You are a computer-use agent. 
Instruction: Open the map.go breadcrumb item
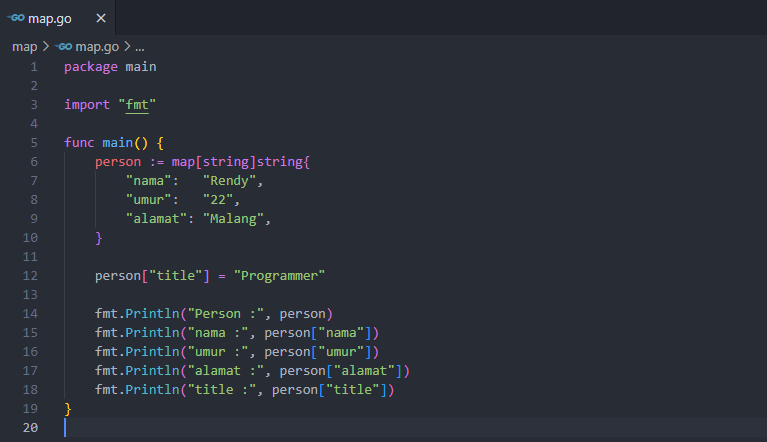pyautogui.click(x=97, y=47)
